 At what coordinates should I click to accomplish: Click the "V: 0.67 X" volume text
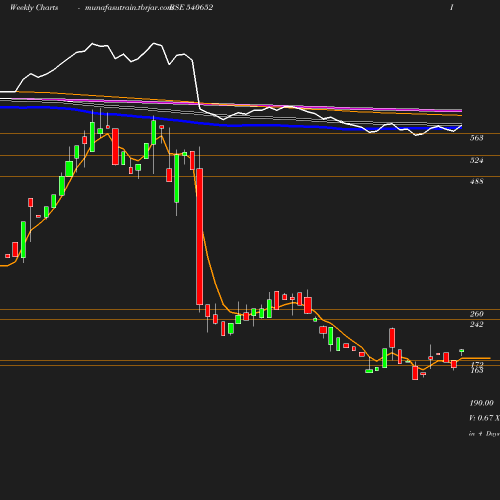click(x=484, y=418)
